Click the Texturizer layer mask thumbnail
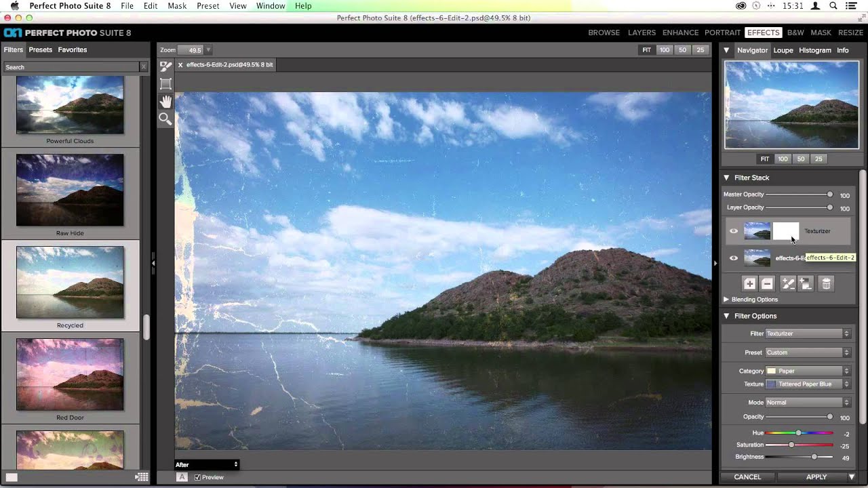This screenshot has height=488, width=868. [786, 231]
